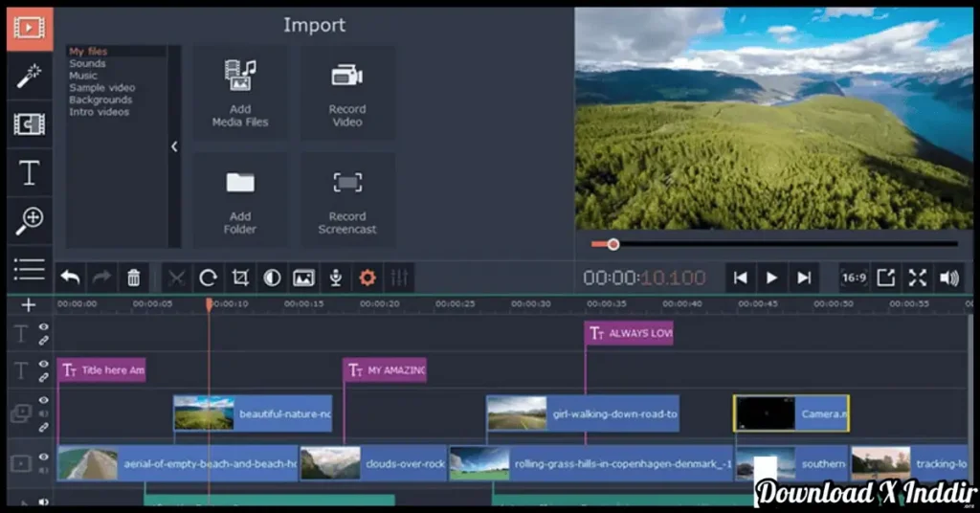Select Sounds category
This screenshot has width=980, height=513.
tap(87, 63)
